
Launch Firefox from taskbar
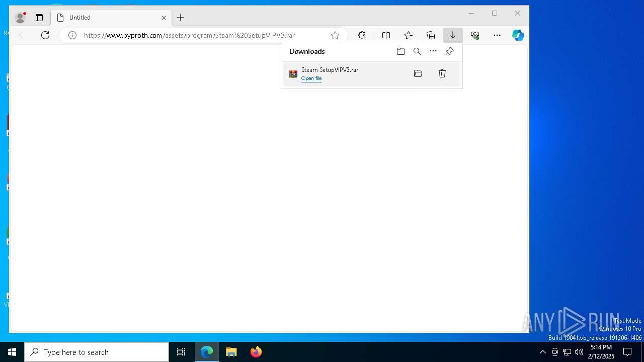(256, 352)
